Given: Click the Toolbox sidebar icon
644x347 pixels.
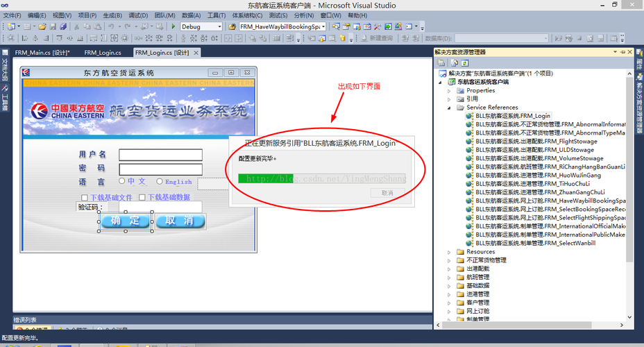Looking at the screenshot, I should tap(5, 88).
